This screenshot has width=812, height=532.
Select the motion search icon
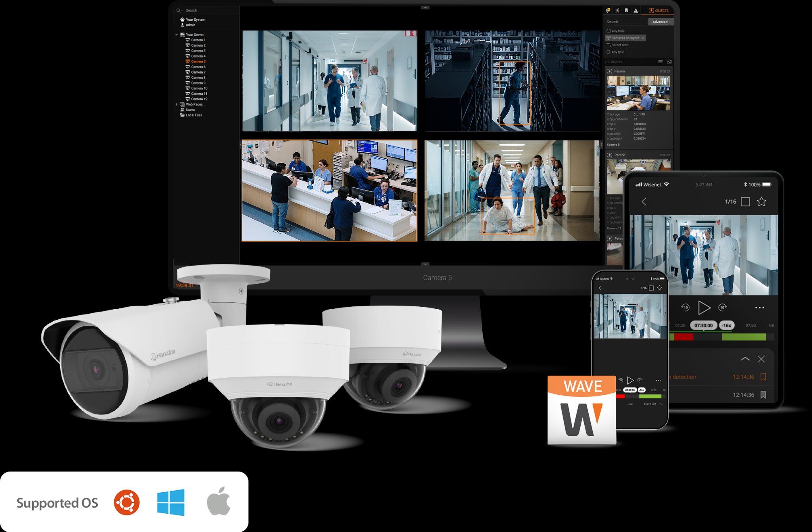tap(618, 11)
